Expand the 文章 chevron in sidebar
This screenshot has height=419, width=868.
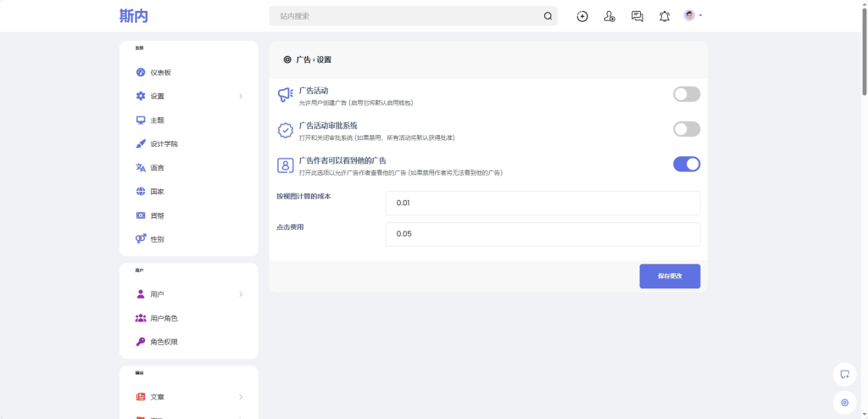241,397
